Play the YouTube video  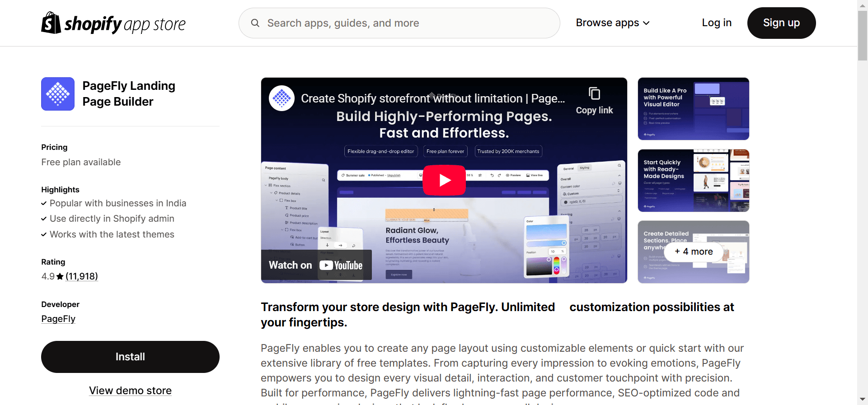point(444,180)
